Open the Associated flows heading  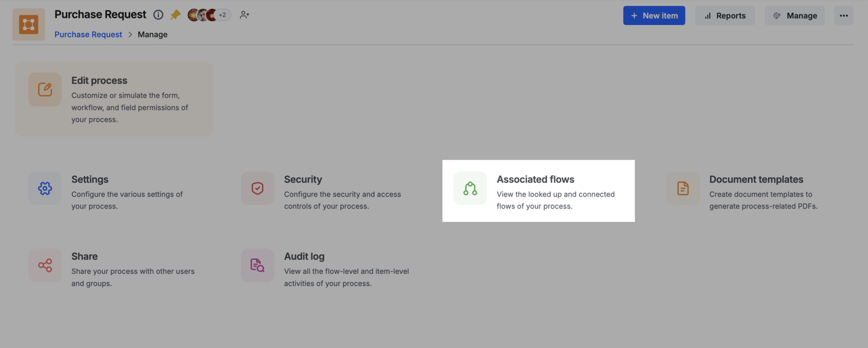coord(535,179)
